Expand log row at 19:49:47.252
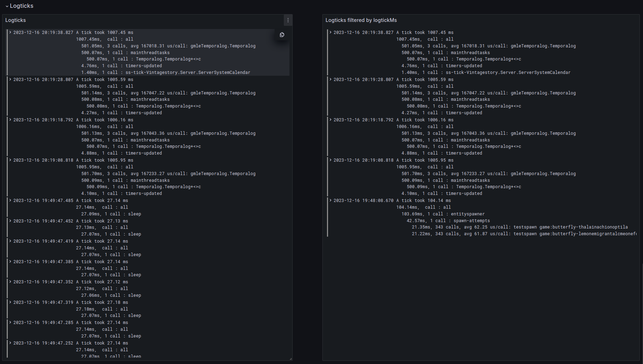 [10, 343]
